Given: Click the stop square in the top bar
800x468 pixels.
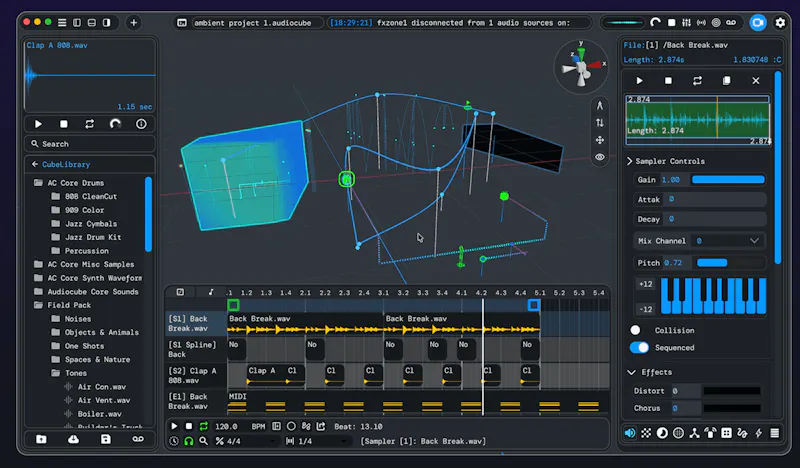Looking at the screenshot, I should tap(672, 22).
